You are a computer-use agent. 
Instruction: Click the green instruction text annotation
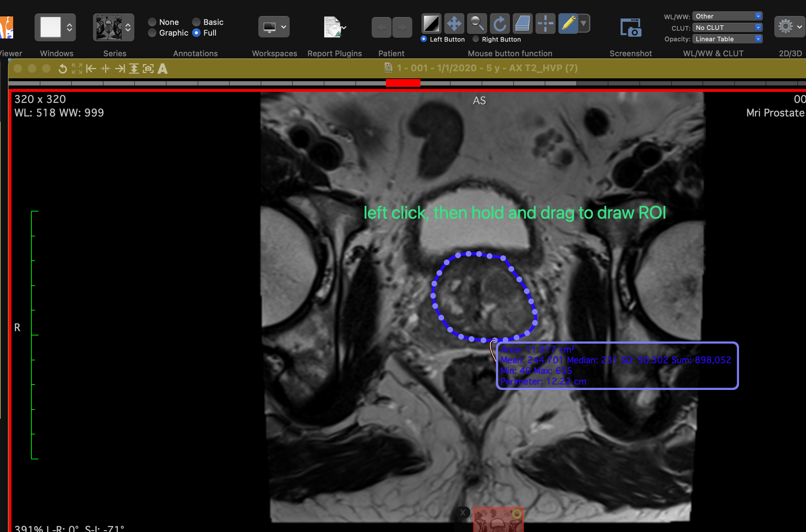[x=515, y=213]
